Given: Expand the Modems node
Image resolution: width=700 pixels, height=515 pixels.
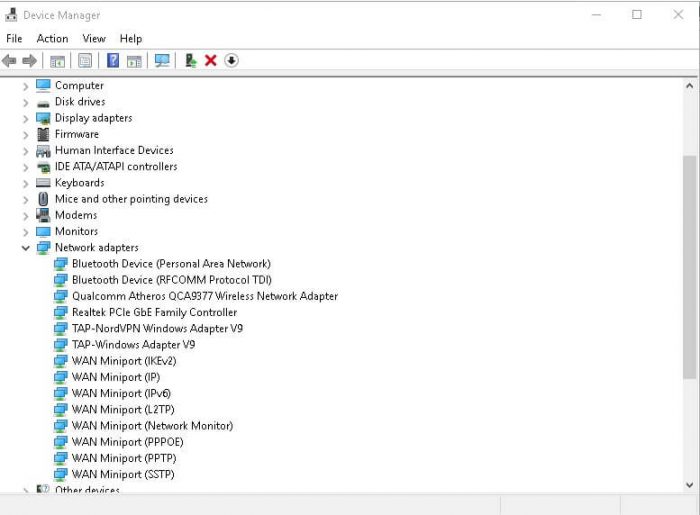Looking at the screenshot, I should pyautogui.click(x=25, y=216).
